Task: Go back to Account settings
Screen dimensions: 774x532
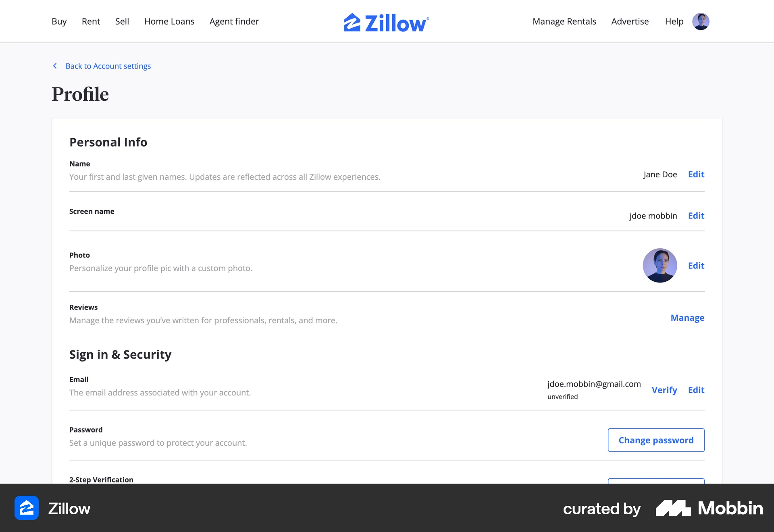Action: tap(108, 66)
